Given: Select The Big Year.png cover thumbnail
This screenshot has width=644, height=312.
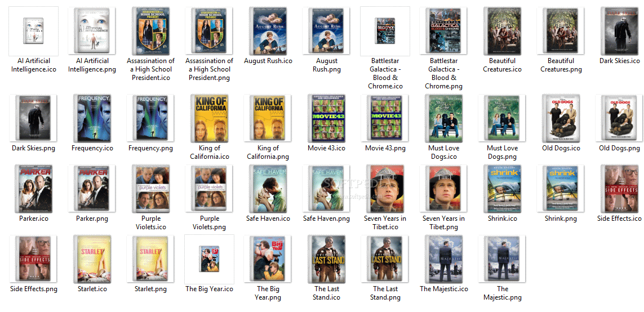Looking at the screenshot, I should point(268,259).
